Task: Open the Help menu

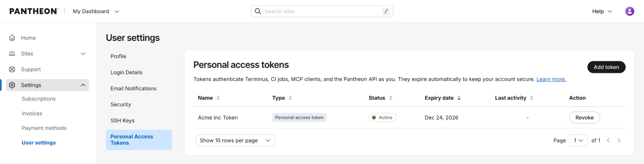Action: 602,11
